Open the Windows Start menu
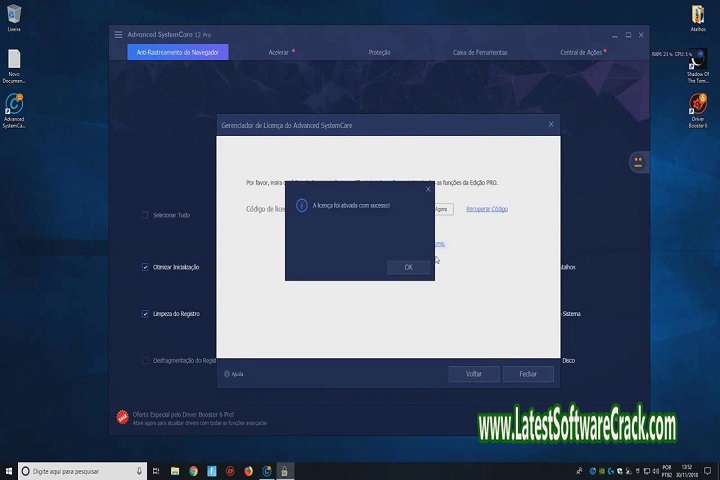The width and height of the screenshot is (720, 480). pyautogui.click(x=9, y=471)
